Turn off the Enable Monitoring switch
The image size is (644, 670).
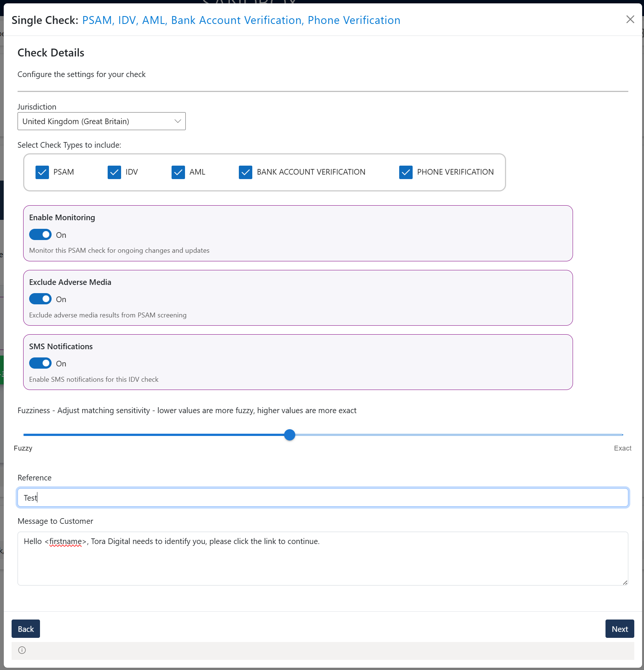point(40,234)
